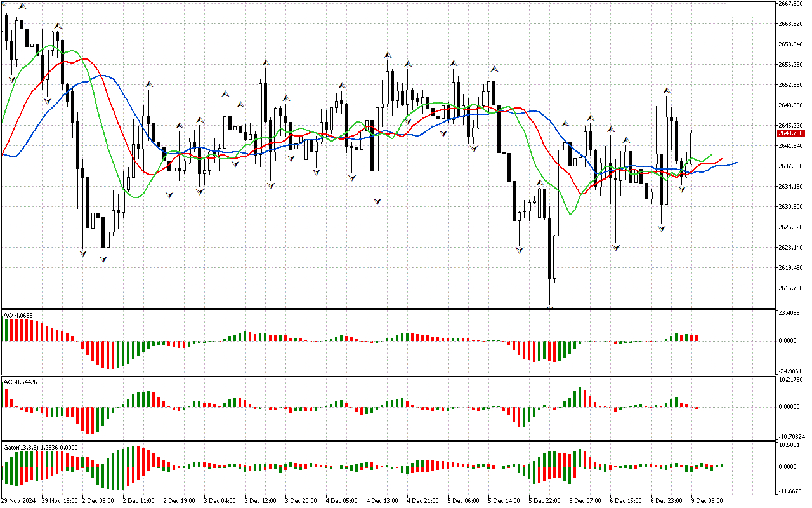Screen dimensions: 812x508
Task: Click the 3 Dec 12:00 time label
Action: click(261, 500)
